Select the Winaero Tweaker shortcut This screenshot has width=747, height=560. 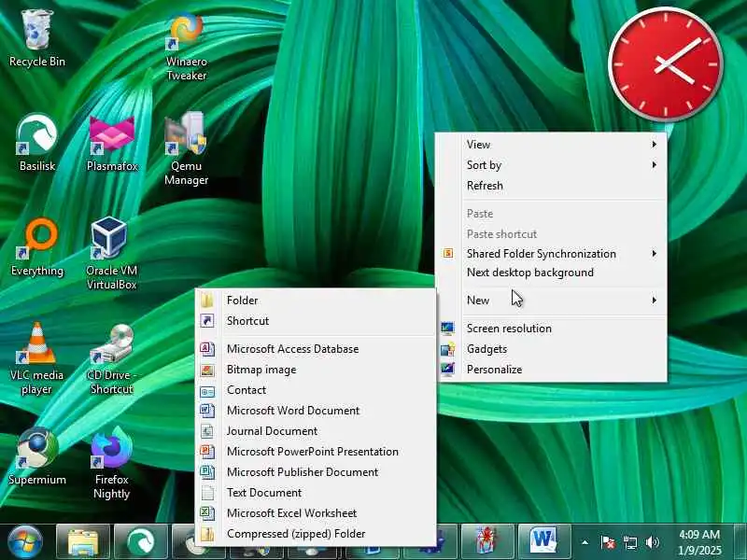pos(186,46)
